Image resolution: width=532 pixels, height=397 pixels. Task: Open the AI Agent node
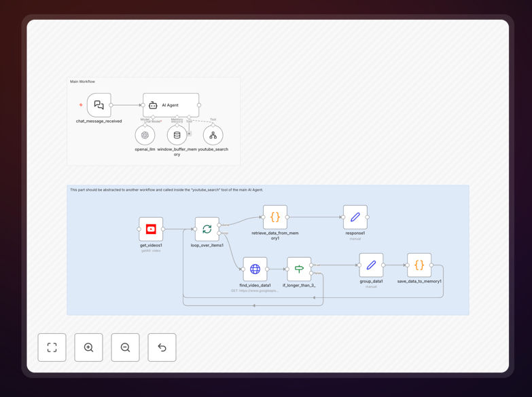pyautogui.click(x=171, y=105)
